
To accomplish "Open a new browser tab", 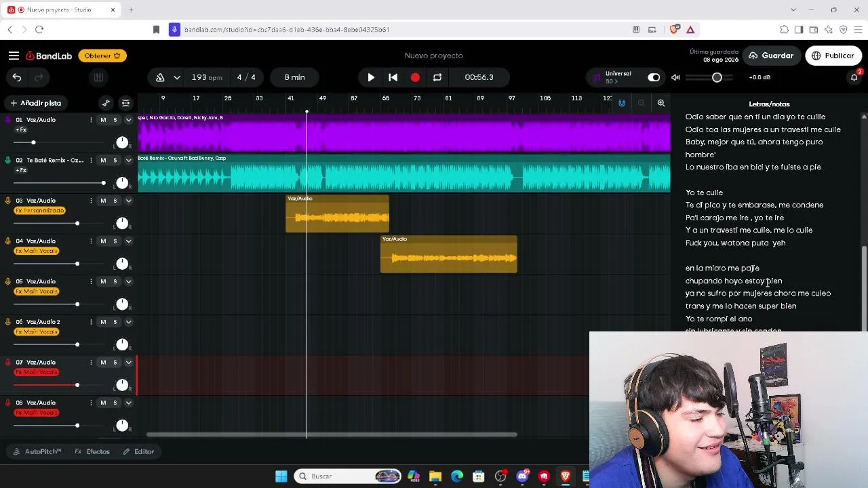I will point(131,10).
